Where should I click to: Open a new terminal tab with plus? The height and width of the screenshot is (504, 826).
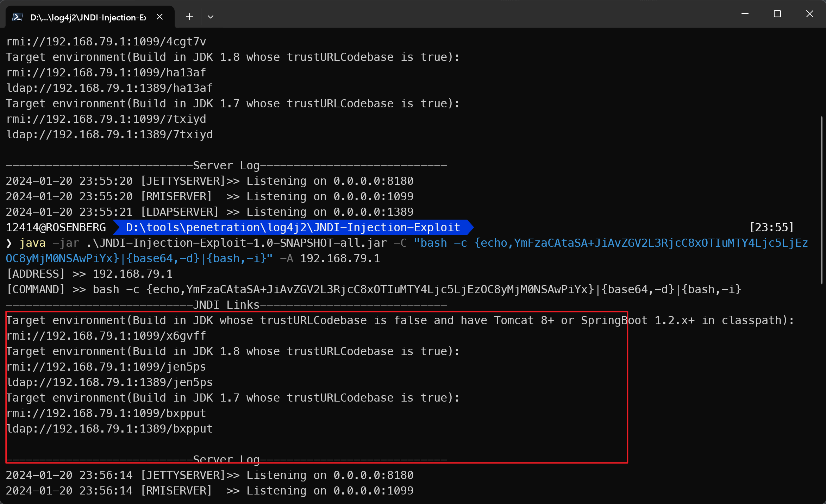[189, 17]
